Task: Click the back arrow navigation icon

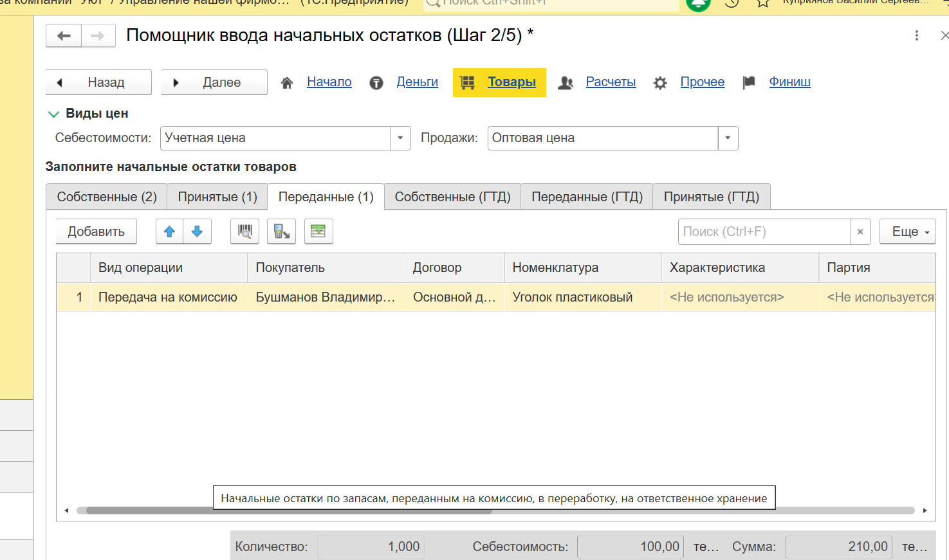Action: coord(64,36)
